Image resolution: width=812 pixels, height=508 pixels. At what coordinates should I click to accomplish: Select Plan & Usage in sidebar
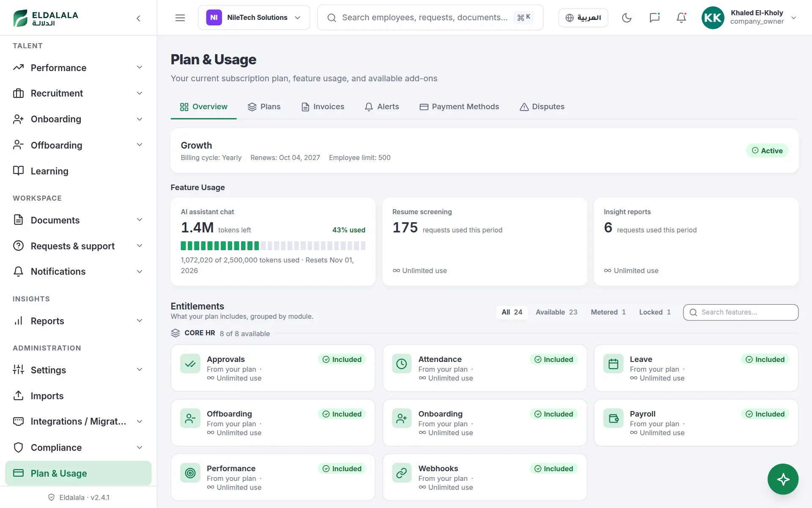coord(78,473)
